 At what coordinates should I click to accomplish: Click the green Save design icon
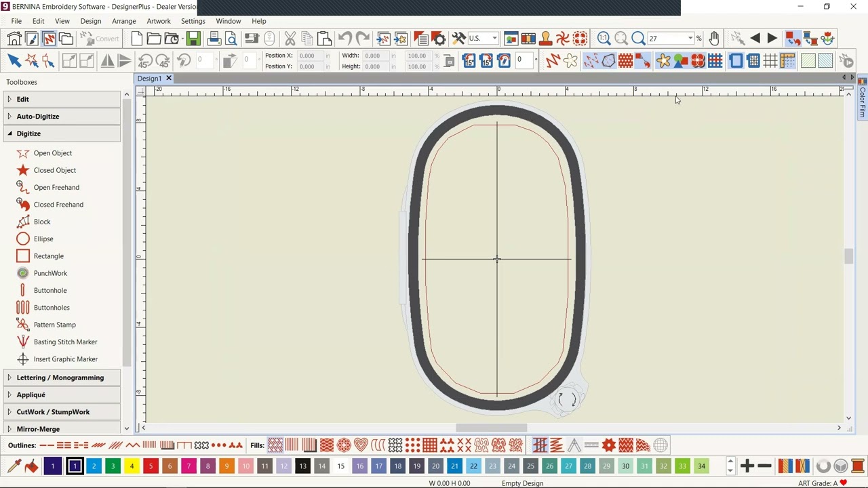193,39
